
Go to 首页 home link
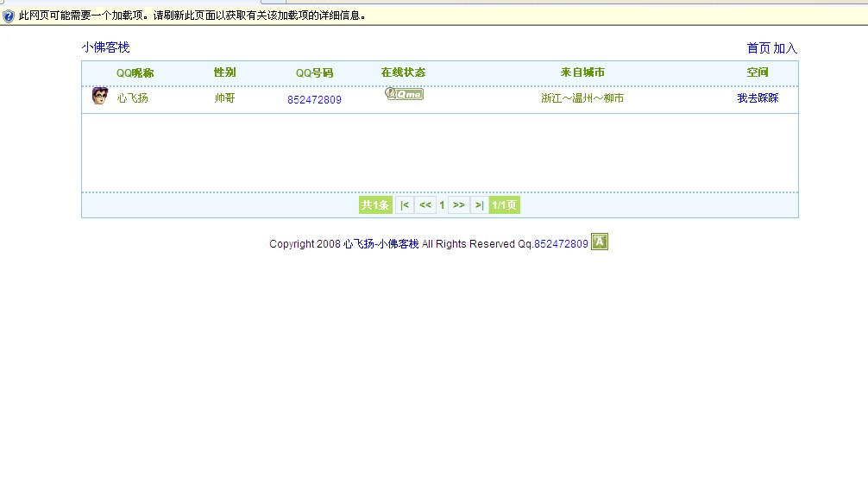tap(758, 48)
